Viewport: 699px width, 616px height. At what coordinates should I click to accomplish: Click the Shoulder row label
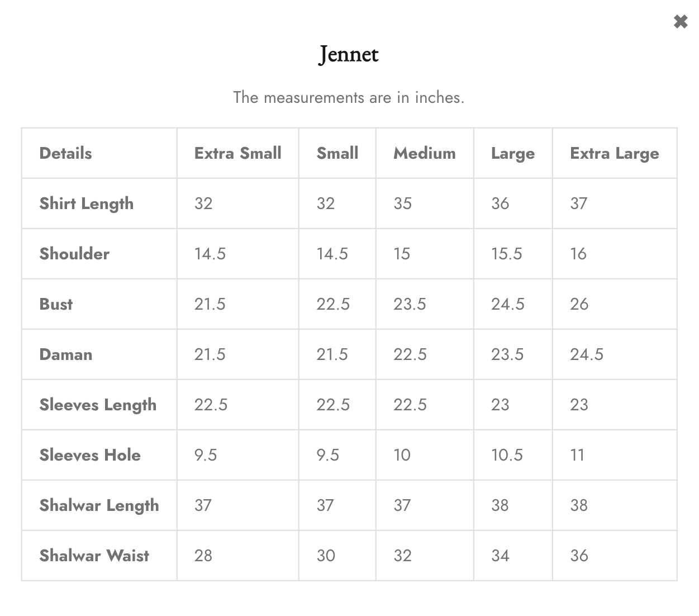tap(74, 254)
